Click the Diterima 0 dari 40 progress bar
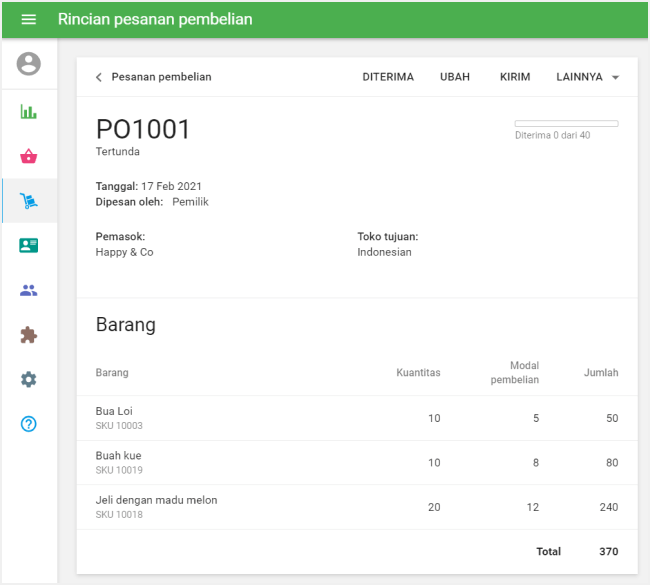 coord(566,124)
